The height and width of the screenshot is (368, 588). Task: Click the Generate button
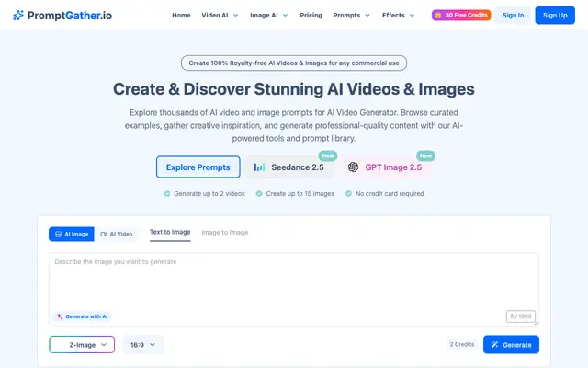pos(511,345)
